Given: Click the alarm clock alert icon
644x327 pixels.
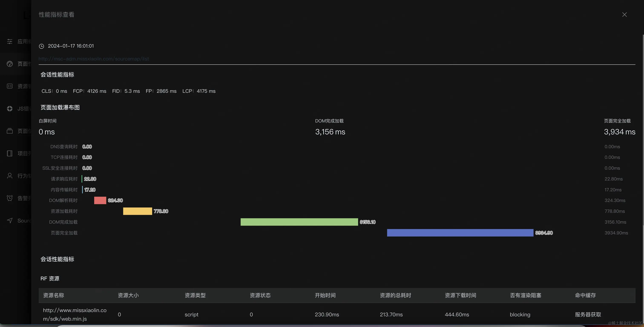Looking at the screenshot, I should [10, 198].
